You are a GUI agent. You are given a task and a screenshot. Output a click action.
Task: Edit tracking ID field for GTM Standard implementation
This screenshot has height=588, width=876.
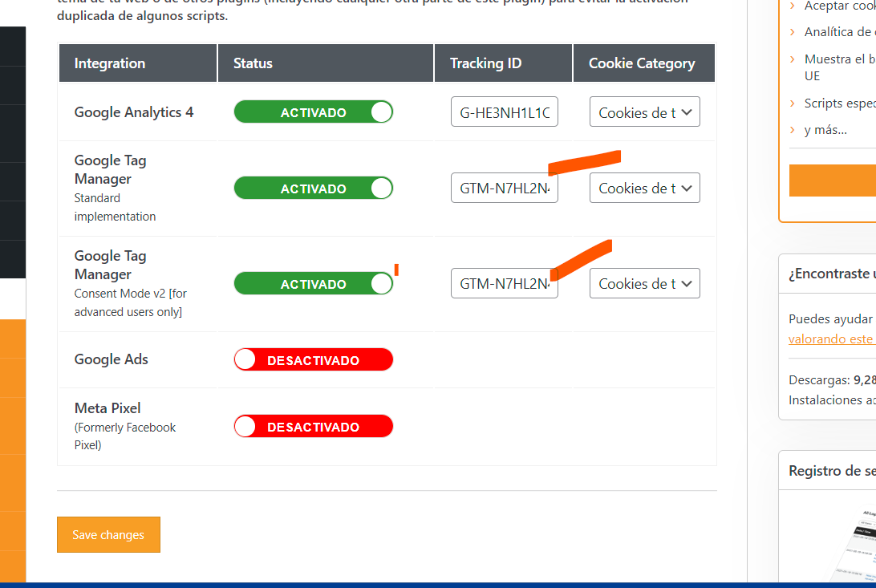505,188
